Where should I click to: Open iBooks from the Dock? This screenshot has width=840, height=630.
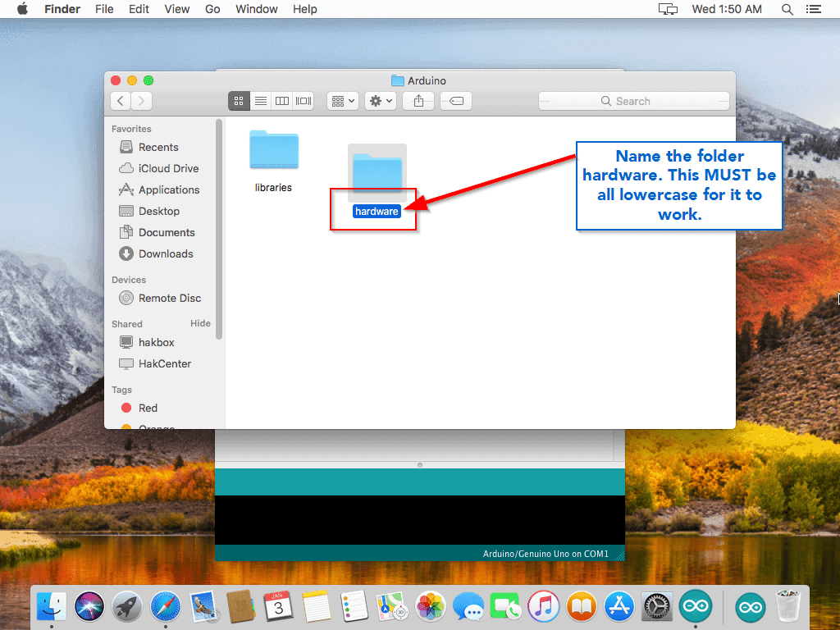tap(582, 606)
